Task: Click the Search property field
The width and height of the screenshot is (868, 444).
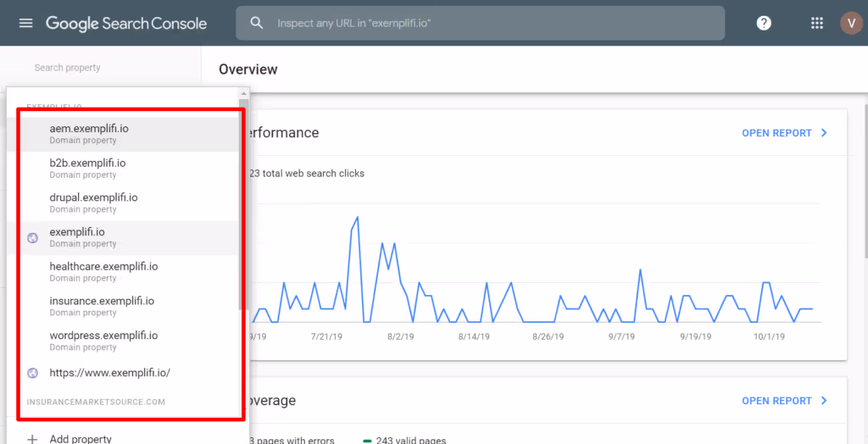Action: [x=68, y=68]
